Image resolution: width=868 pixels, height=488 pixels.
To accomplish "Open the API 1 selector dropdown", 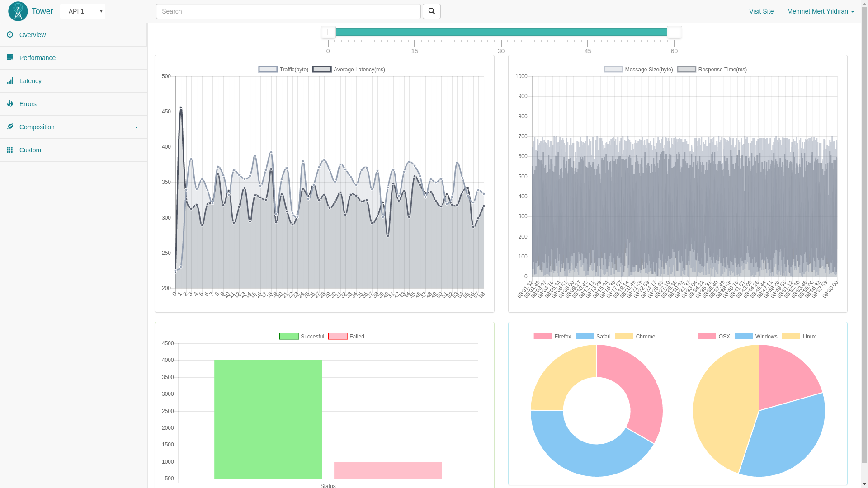I will pos(83,11).
